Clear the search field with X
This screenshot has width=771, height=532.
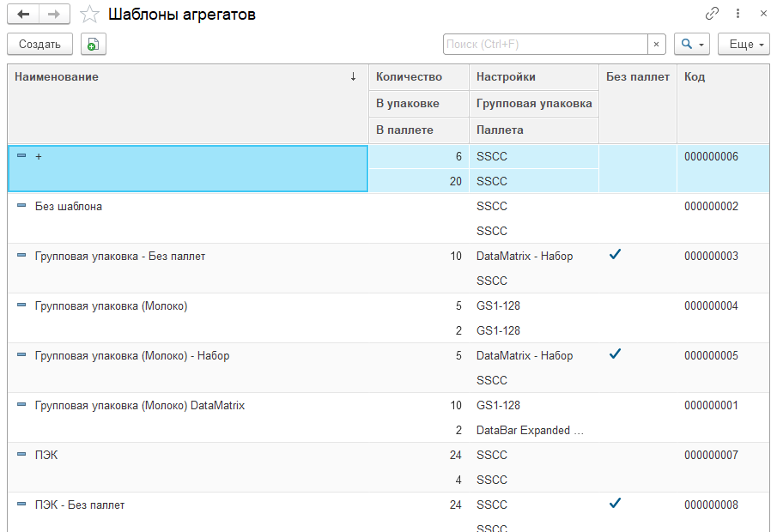click(657, 45)
